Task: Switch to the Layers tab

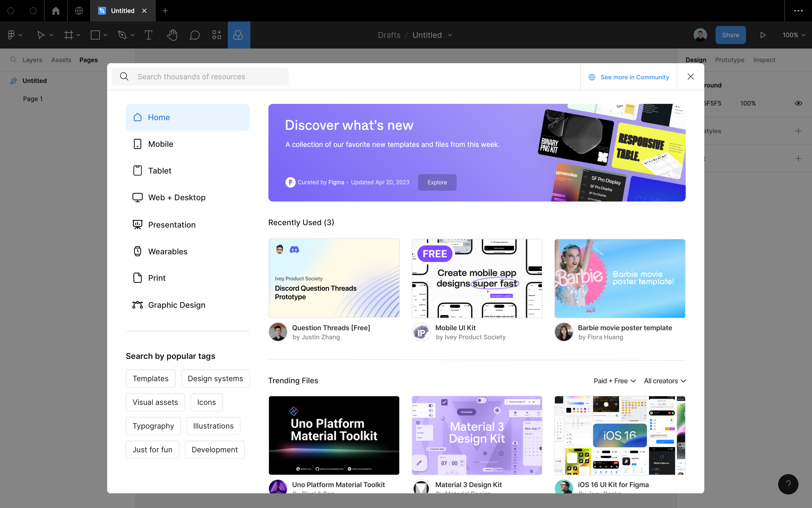Action: [x=32, y=60]
